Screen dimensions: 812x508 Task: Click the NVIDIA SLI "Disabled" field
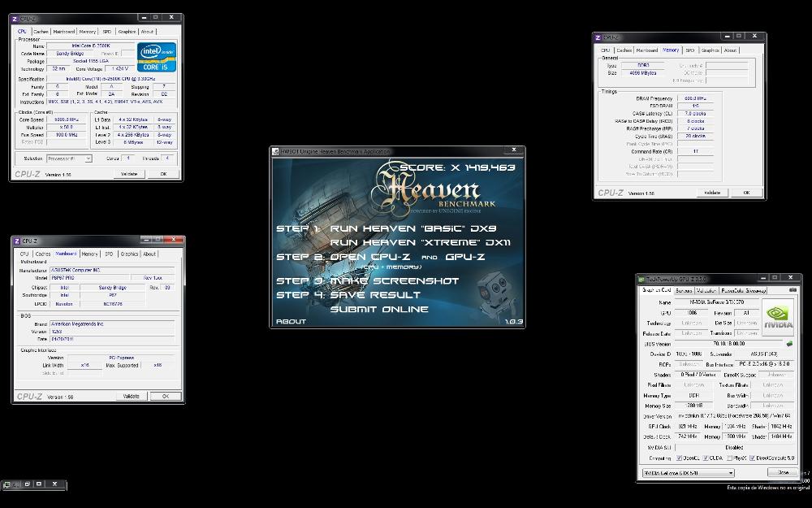point(734,447)
